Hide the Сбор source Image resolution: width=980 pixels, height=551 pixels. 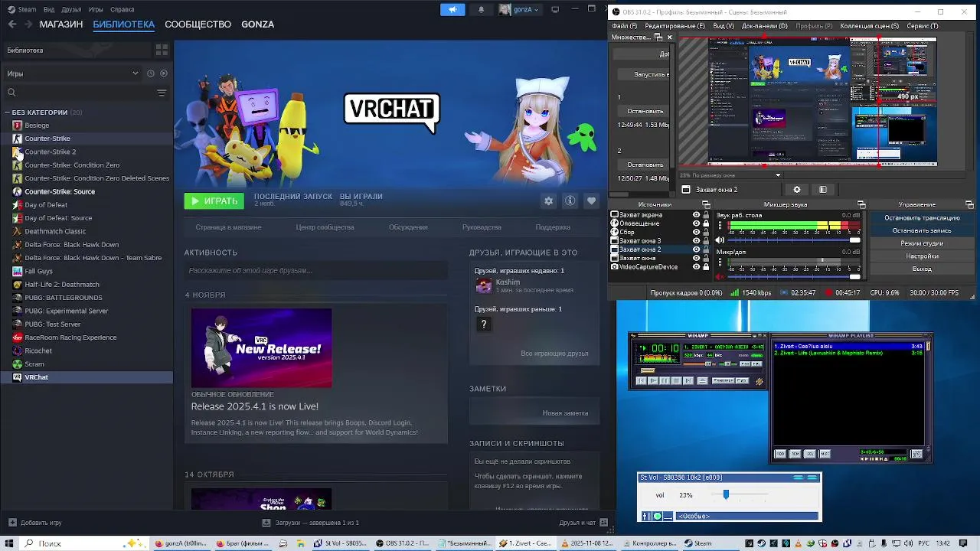pos(696,232)
